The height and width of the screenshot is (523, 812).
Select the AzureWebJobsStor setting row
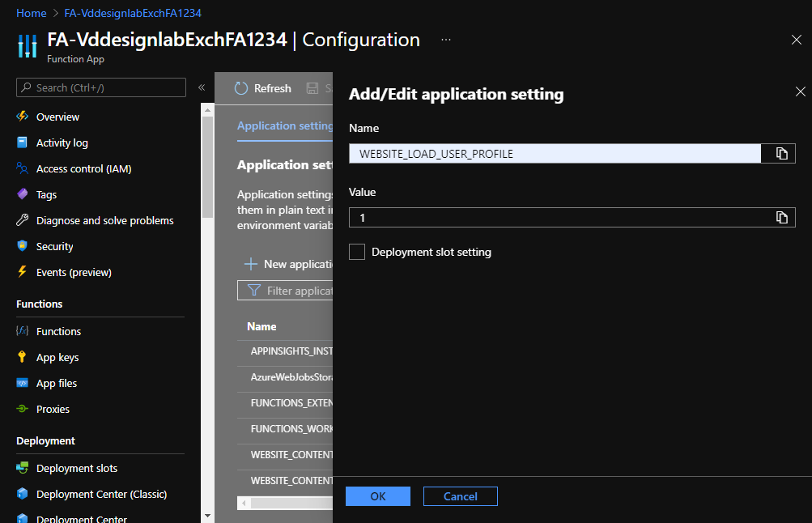point(285,377)
